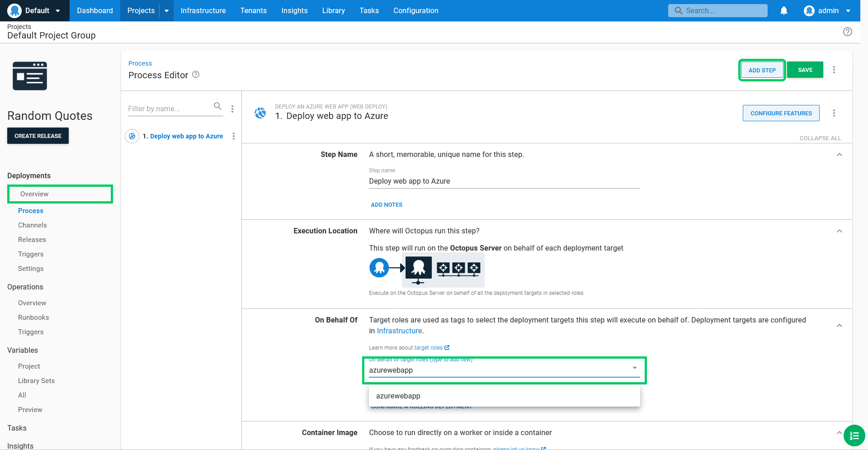868x450 pixels.
Task: Open the Infrastructure link in On Behalf Of text
Action: (x=399, y=331)
